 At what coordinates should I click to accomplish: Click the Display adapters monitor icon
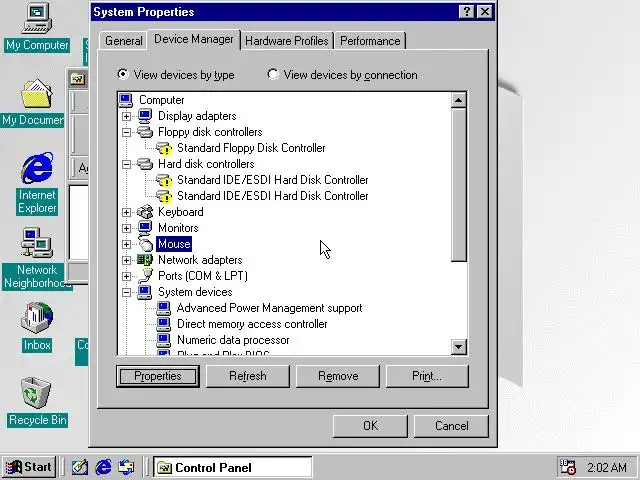pyautogui.click(x=145, y=116)
